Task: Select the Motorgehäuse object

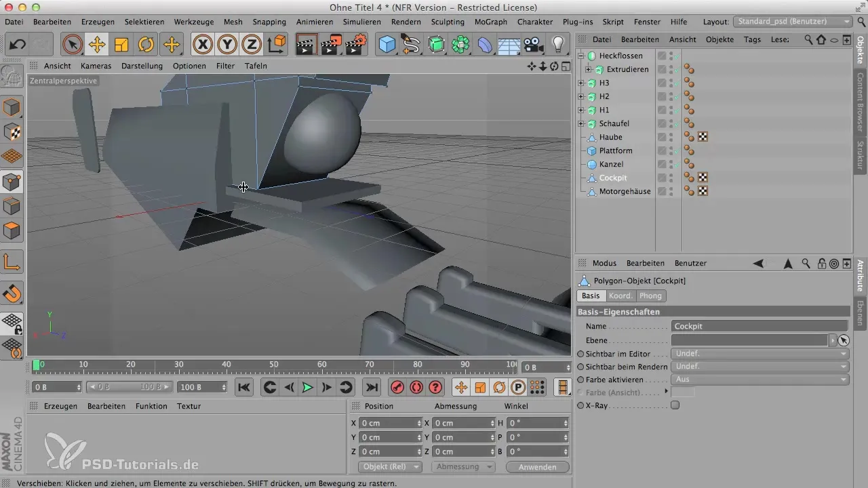Action: (625, 191)
